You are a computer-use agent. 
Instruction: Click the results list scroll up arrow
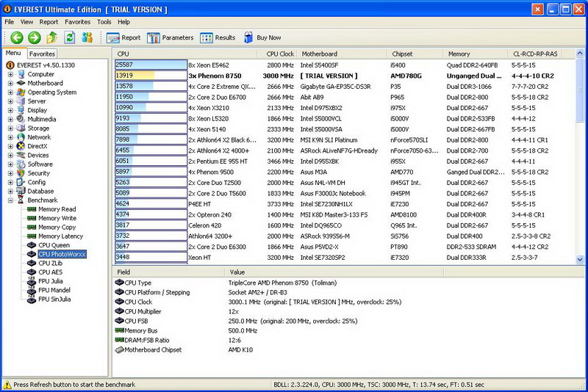(x=580, y=53)
